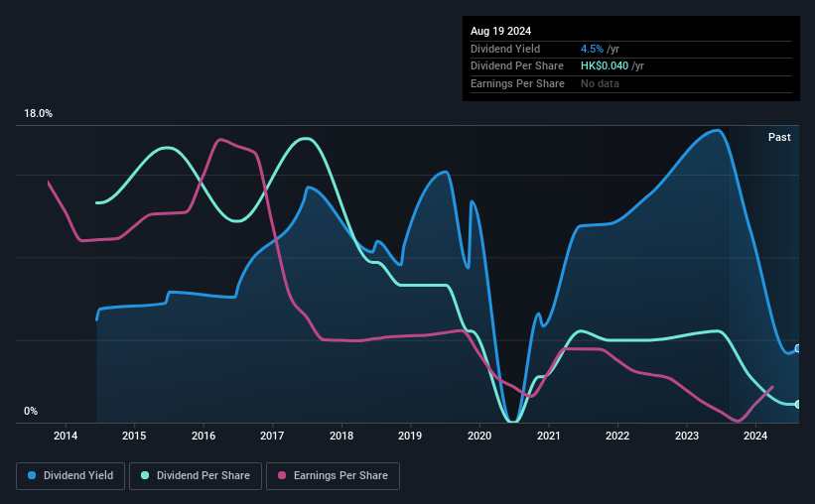Click the 2015 x-axis label
Screen dimensions: 815x504
point(134,436)
